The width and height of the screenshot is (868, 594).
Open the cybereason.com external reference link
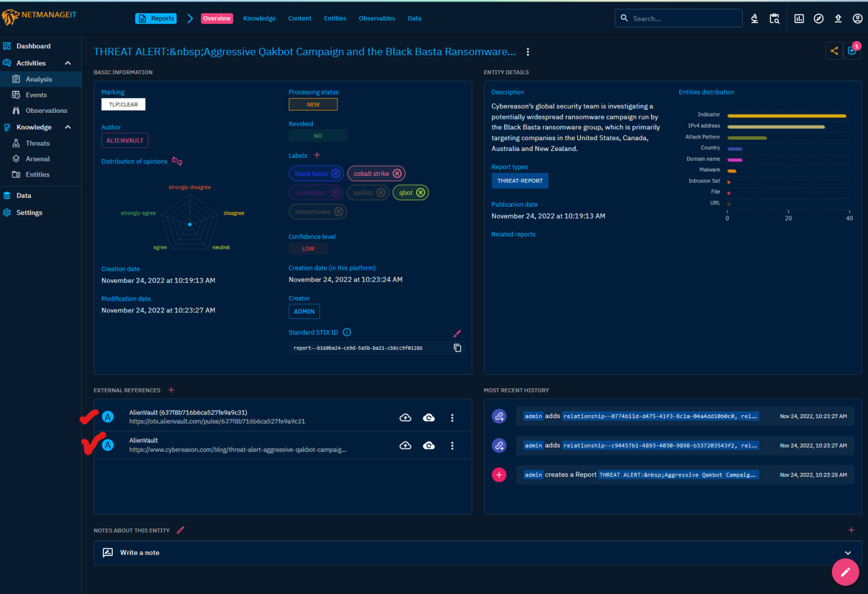coord(237,450)
